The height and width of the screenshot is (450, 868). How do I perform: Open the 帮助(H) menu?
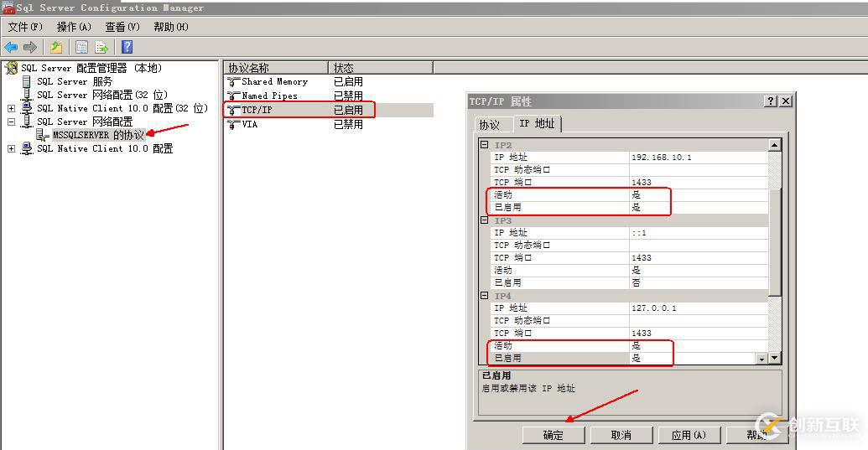[x=171, y=27]
